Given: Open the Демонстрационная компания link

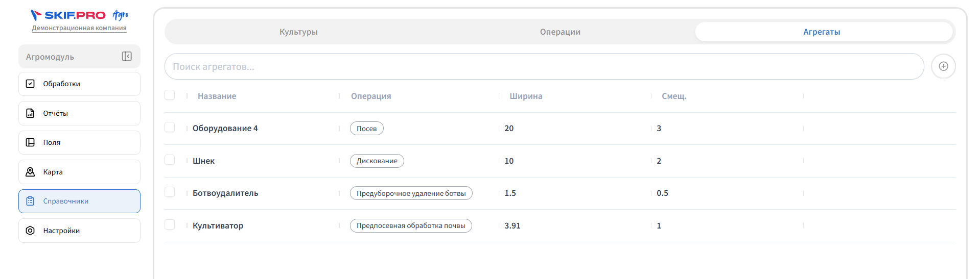Looking at the screenshot, I should 79,28.
